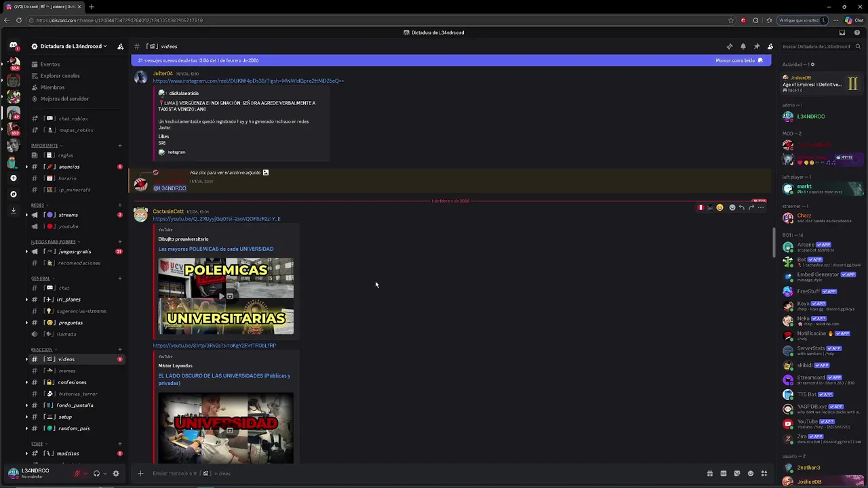Viewport: 868px width, 488px height.
Task: Reply to CactusinCatt message arrow icon
Action: [x=741, y=207]
